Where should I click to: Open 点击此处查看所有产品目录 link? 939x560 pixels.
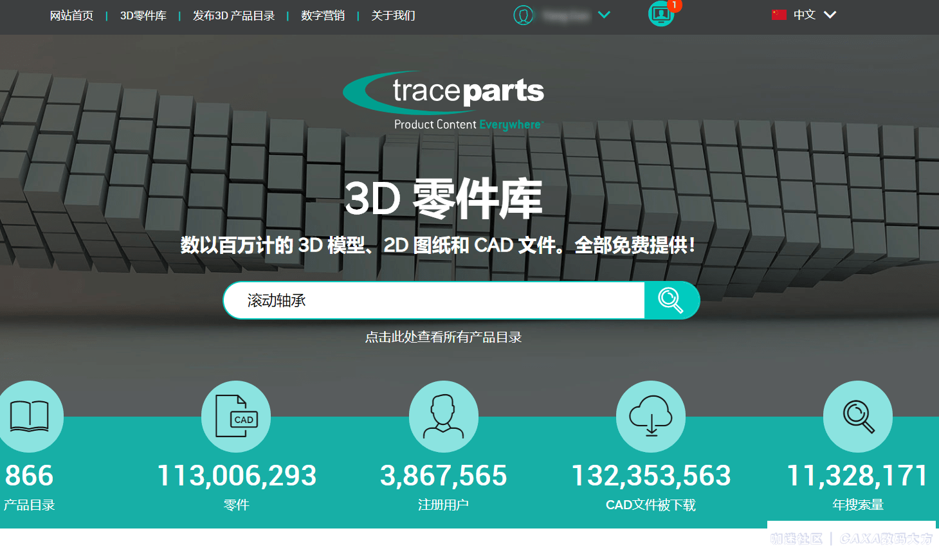(443, 337)
